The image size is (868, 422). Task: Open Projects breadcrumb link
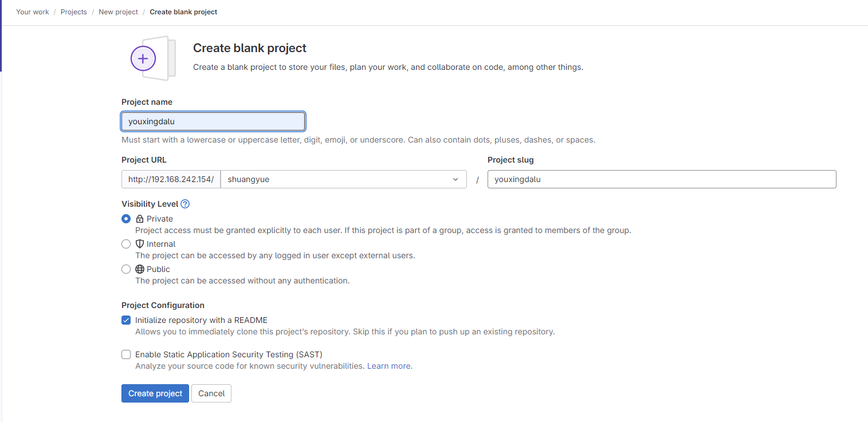[74, 12]
